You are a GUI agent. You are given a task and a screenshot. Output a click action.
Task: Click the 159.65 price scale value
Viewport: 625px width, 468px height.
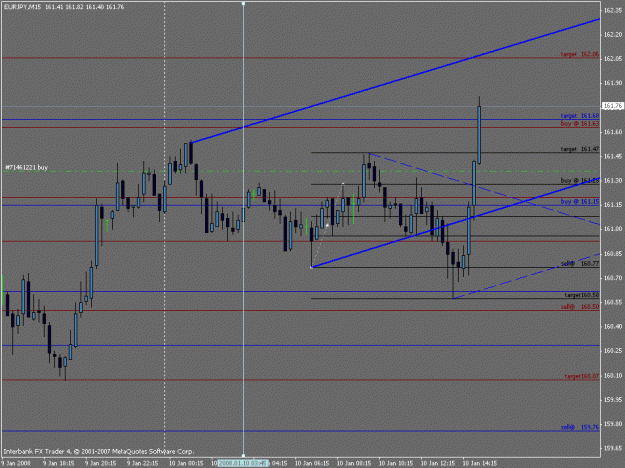613,448
